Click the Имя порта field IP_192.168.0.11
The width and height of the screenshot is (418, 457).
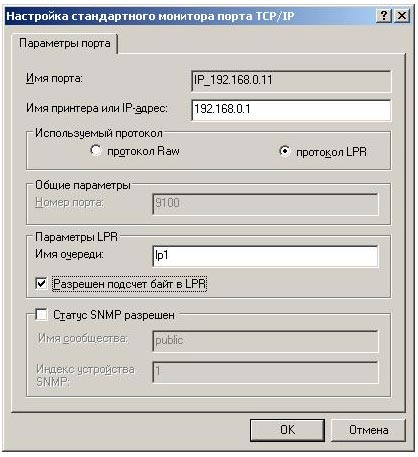tap(291, 81)
